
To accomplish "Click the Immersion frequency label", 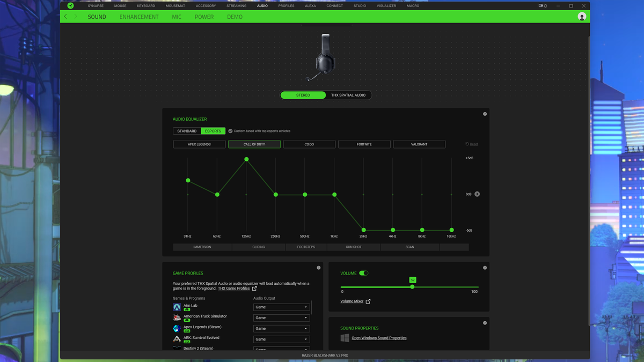I will point(202,247).
